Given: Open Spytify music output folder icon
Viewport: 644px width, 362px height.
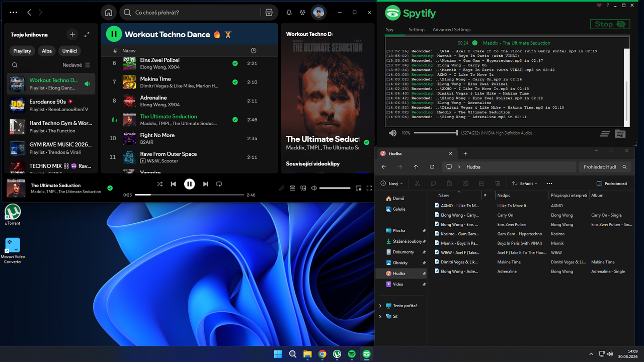Looking at the screenshot, I should click(620, 134).
